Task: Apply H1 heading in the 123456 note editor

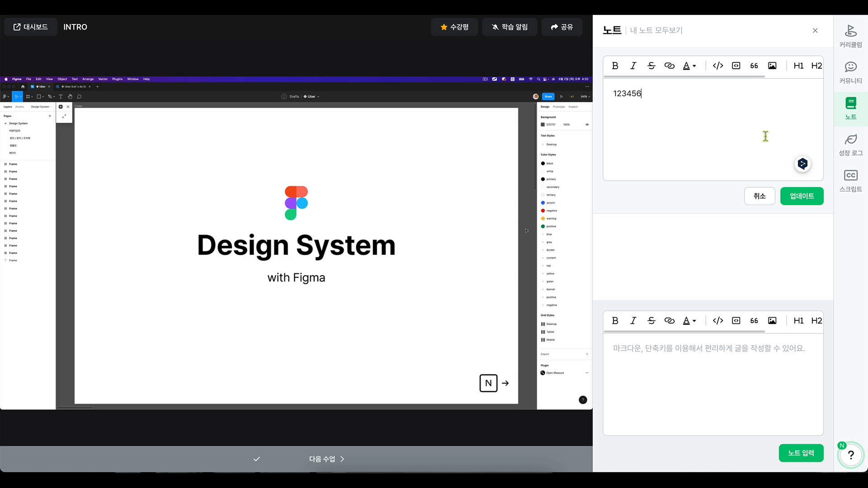Action: point(798,66)
